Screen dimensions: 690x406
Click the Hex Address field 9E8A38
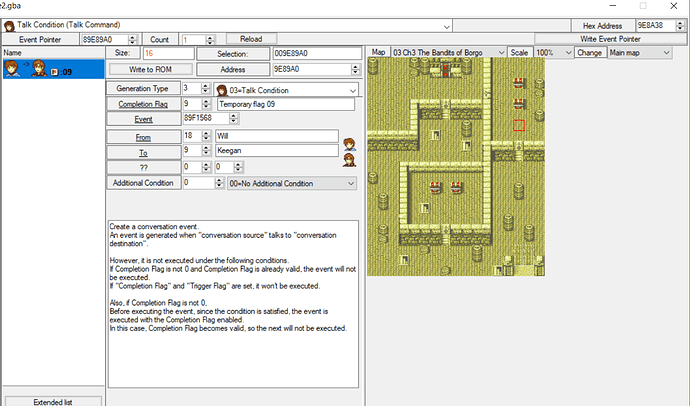click(655, 26)
